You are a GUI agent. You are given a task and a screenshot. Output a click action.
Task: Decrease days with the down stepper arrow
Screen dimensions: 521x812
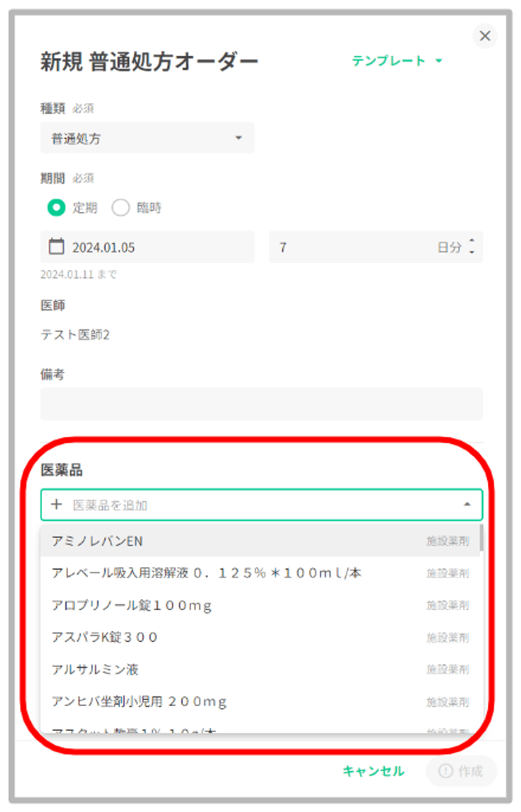click(472, 253)
